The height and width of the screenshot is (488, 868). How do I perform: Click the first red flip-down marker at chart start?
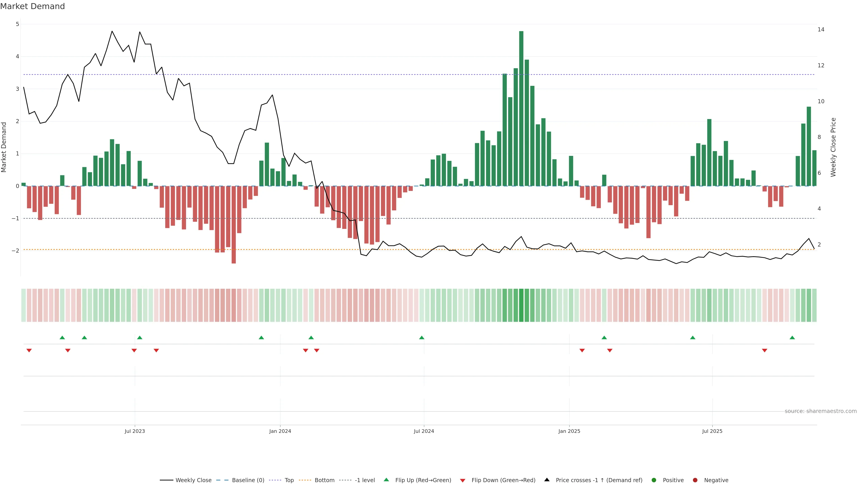click(29, 351)
